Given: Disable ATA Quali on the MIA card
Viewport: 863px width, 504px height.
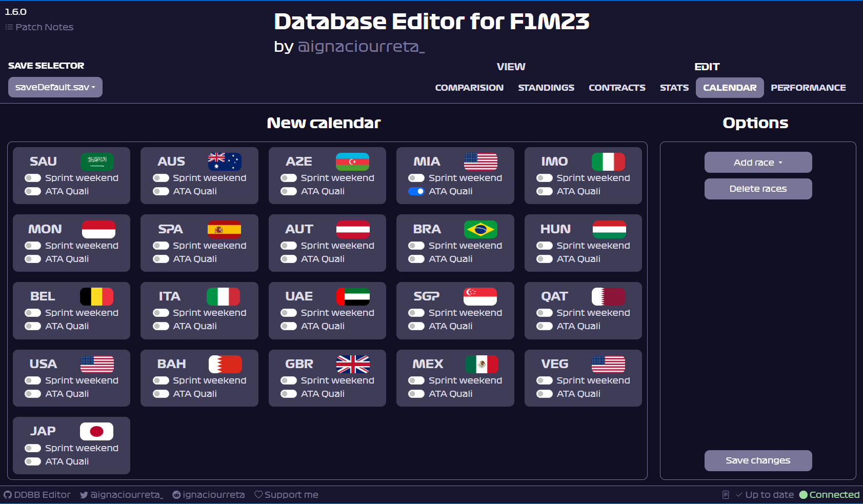Looking at the screenshot, I should (x=417, y=191).
